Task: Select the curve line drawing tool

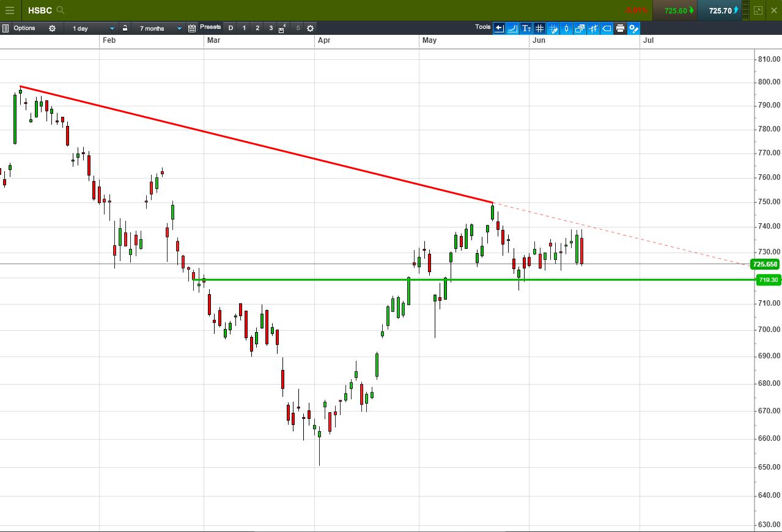Action: point(512,28)
